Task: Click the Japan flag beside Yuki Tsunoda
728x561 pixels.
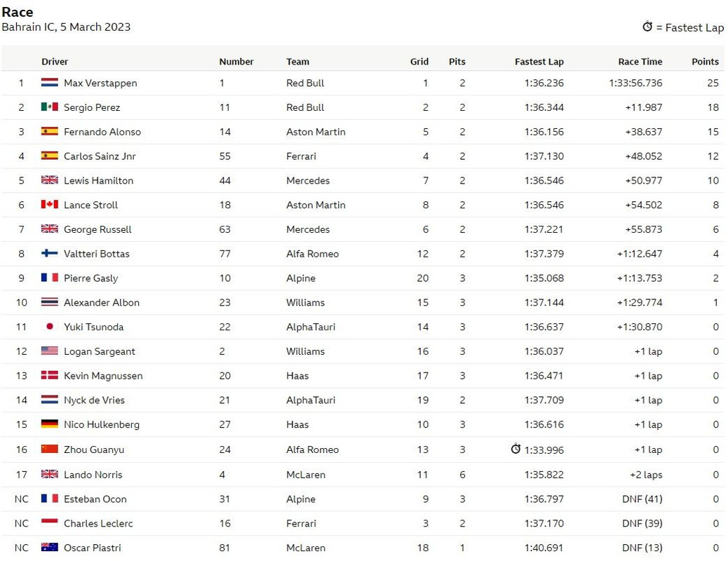Action: [x=50, y=327]
